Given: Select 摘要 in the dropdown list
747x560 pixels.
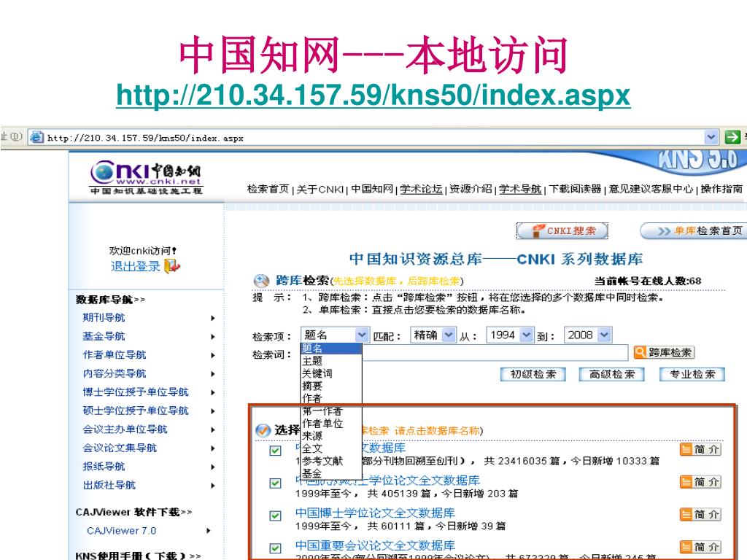Looking at the screenshot, I should click(331, 386).
